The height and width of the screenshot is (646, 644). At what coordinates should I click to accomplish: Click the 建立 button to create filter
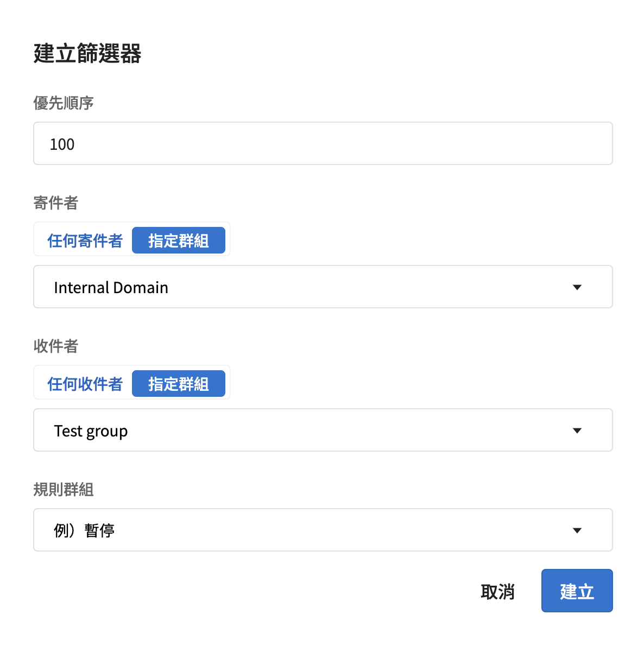pos(577,591)
